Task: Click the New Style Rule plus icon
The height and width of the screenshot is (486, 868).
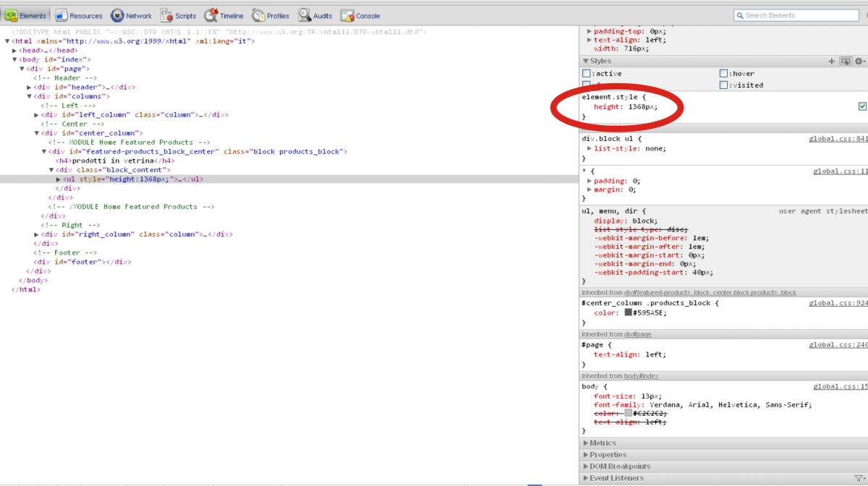Action: click(x=832, y=61)
